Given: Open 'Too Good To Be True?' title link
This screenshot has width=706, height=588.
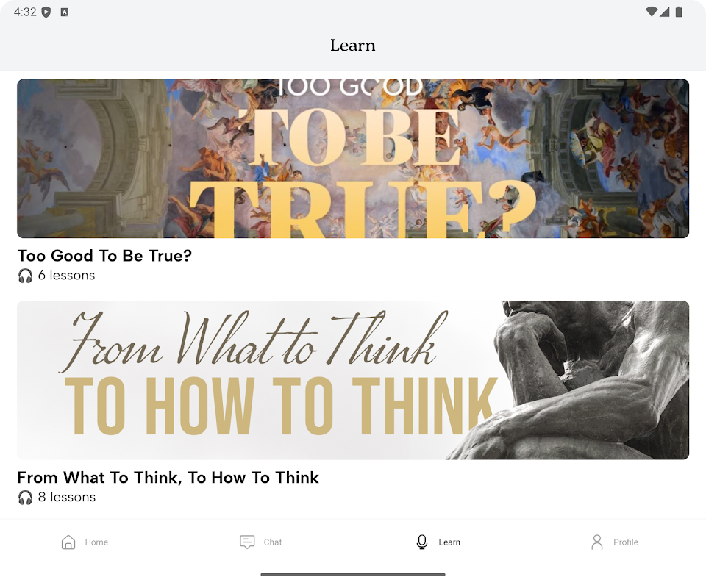Looking at the screenshot, I should [x=104, y=256].
